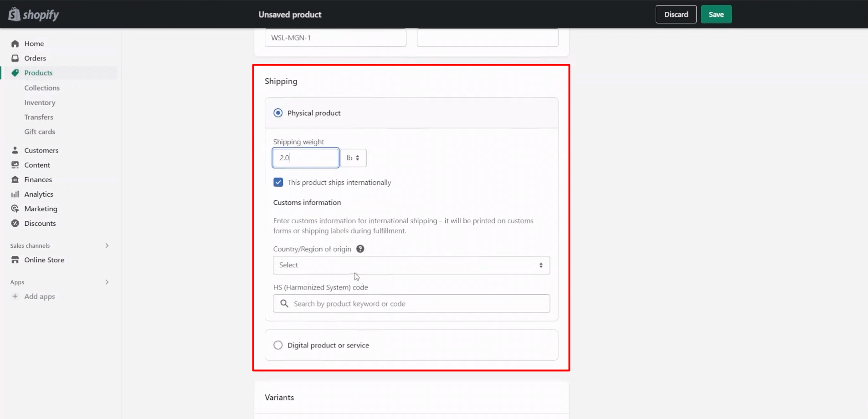Expand the Apps section chevron

[x=107, y=282]
